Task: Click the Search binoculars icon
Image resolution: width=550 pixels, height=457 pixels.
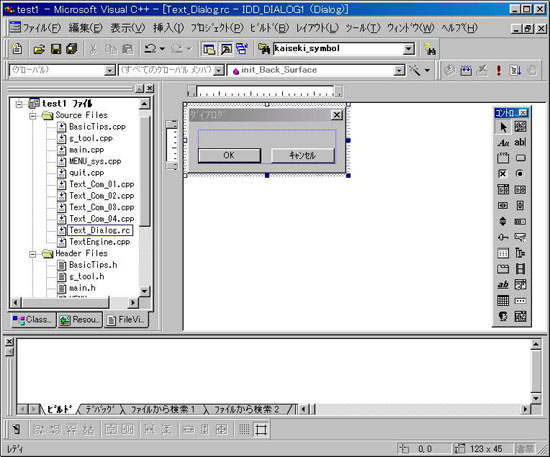Action: 430,49
